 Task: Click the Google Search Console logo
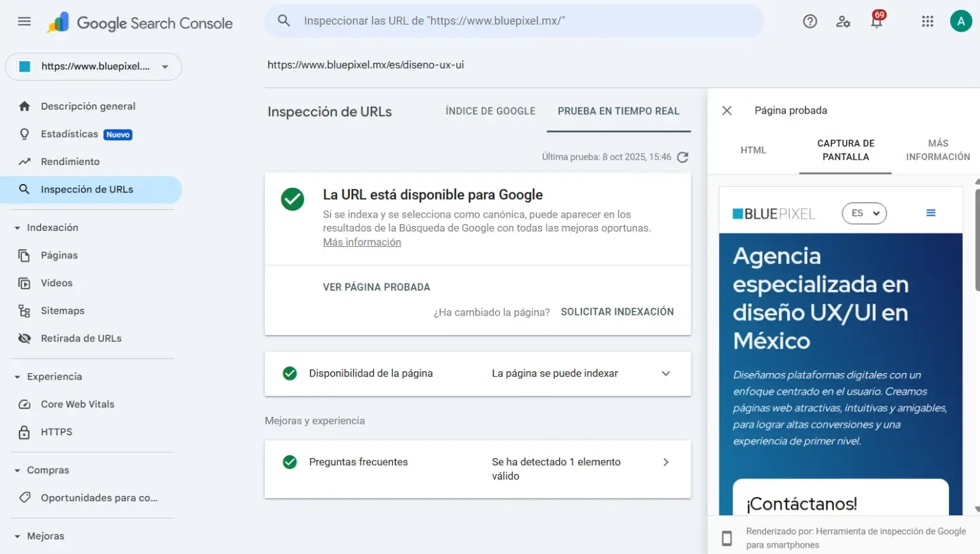pyautogui.click(x=140, y=23)
